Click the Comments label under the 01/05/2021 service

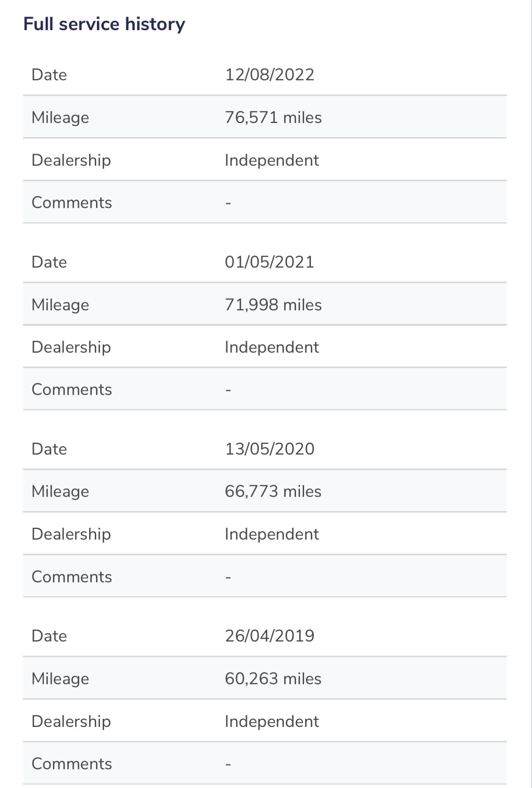[x=72, y=389]
